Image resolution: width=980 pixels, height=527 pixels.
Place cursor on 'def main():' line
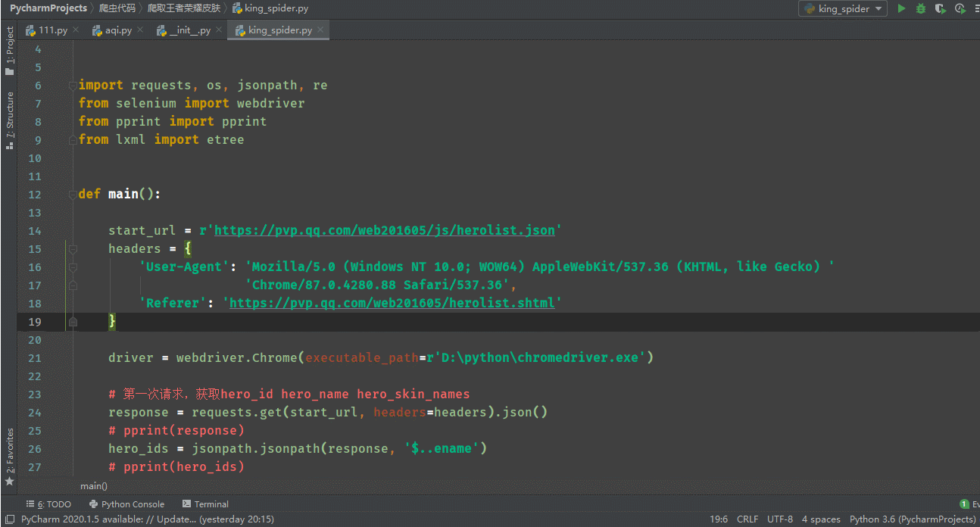pyautogui.click(x=120, y=195)
